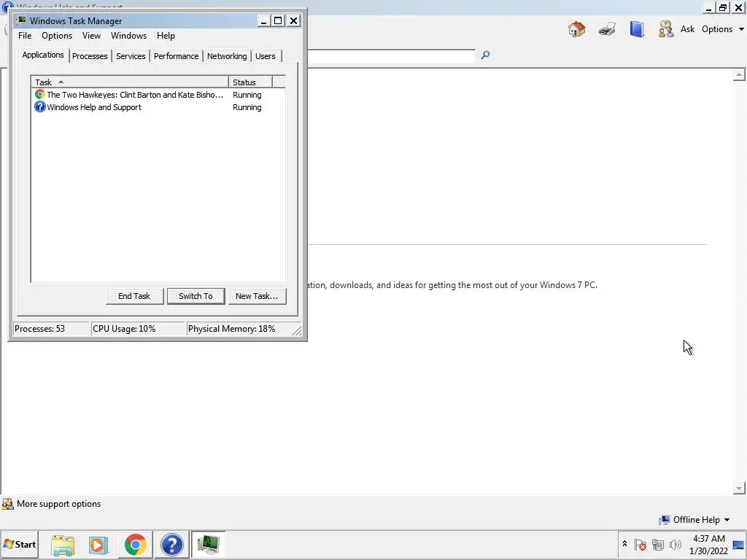747x560 pixels.
Task: Switch to the Networking tab
Action: coord(227,56)
